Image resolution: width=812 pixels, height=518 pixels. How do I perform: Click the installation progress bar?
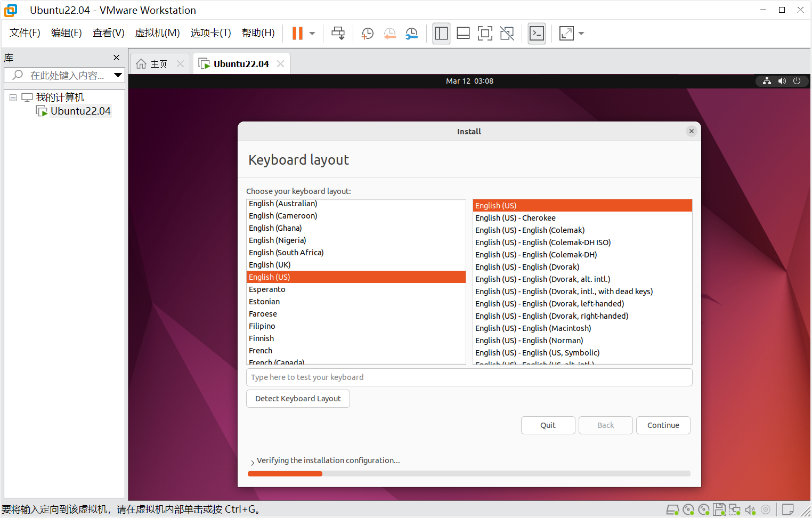point(469,473)
